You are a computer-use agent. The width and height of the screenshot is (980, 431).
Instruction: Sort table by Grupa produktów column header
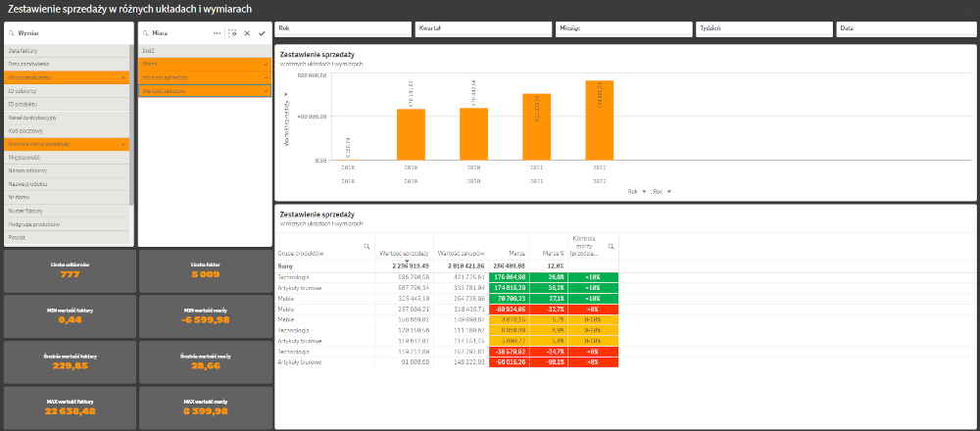(301, 253)
